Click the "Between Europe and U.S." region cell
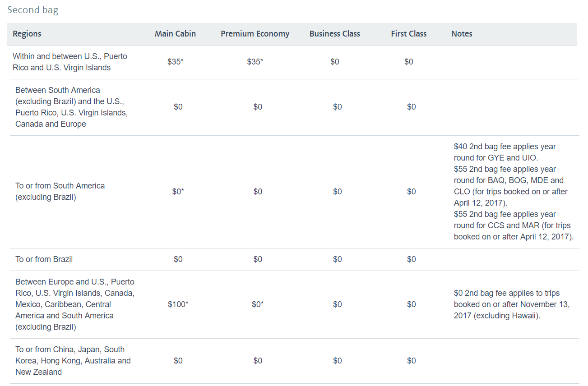This screenshot has width=588, height=386. (75, 304)
